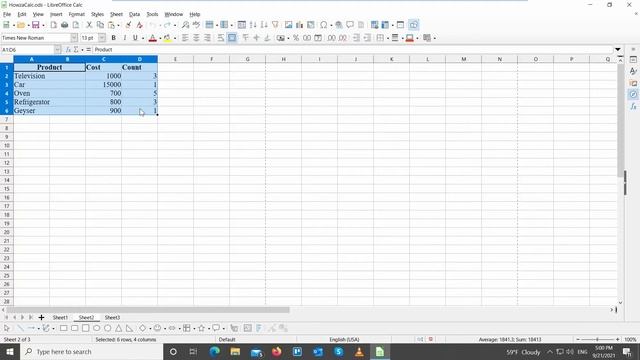Open the Font Size dropdown arrow
This screenshot has height=360, width=640.
102,38
